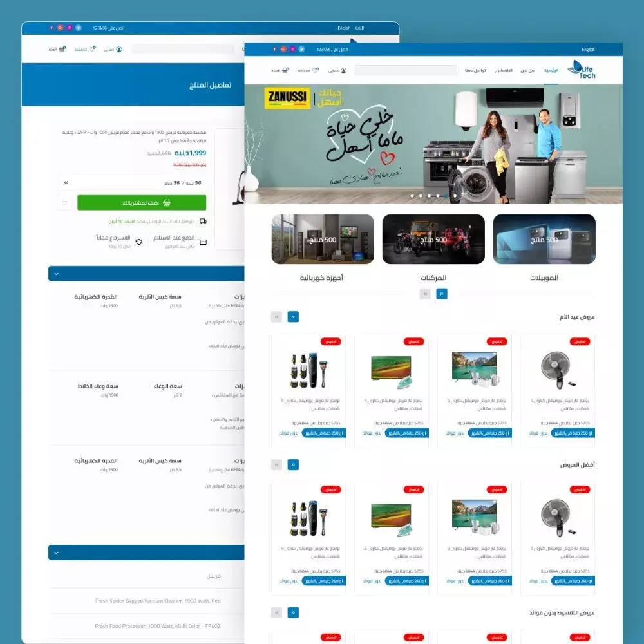Collapse the first blue specifications section chevron

tap(57, 274)
